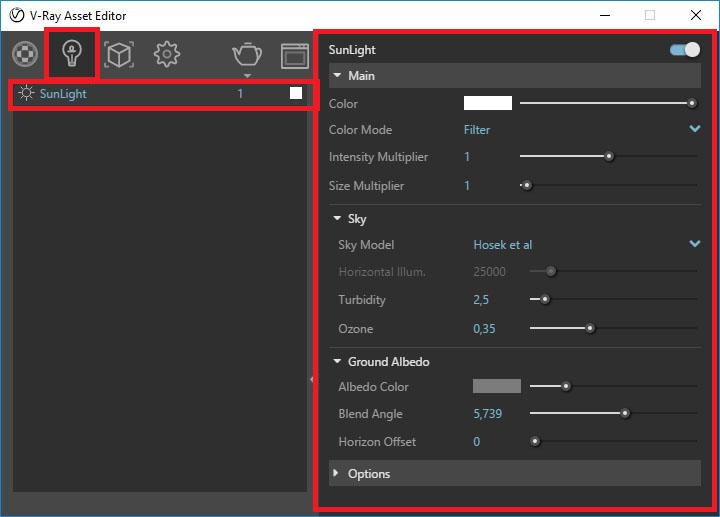The height and width of the screenshot is (517, 720).
Task: Toggle the SunLight on/off switch
Action: pyautogui.click(x=685, y=50)
